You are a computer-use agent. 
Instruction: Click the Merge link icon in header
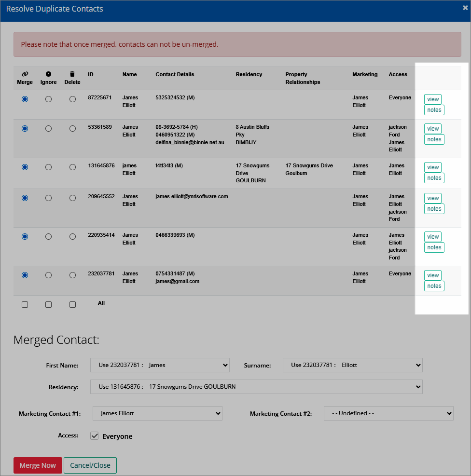tap(25, 74)
